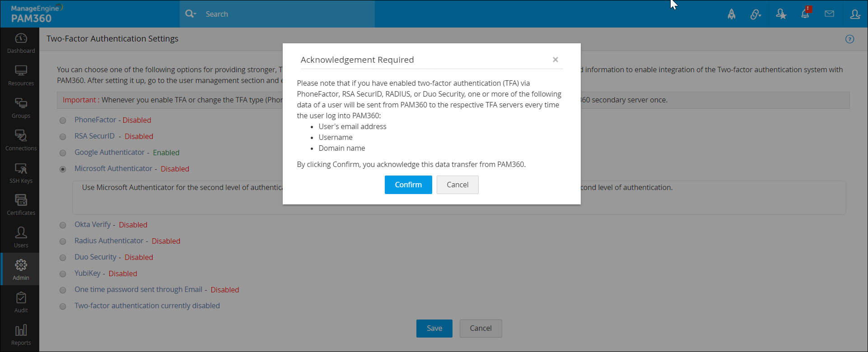
Task: Select the Admin gear in the sidebar
Action: click(x=21, y=270)
